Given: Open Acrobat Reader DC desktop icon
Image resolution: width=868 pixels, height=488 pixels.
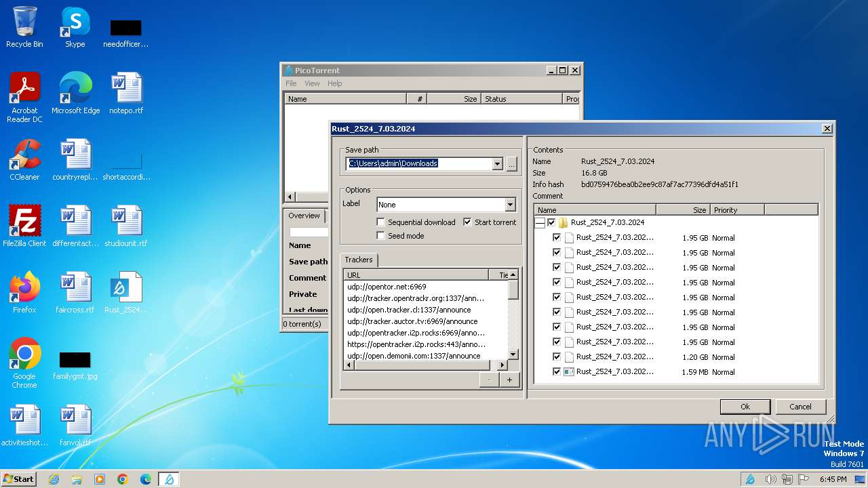Looking at the screenshot, I should pos(24,98).
